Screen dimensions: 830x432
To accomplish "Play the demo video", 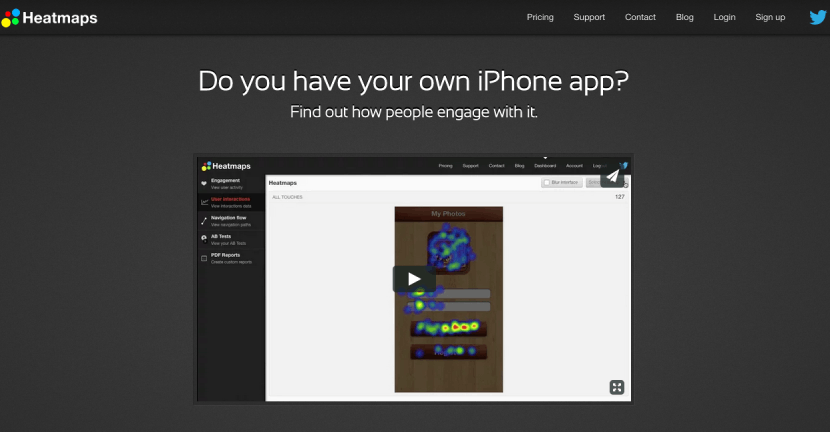I will pos(414,278).
